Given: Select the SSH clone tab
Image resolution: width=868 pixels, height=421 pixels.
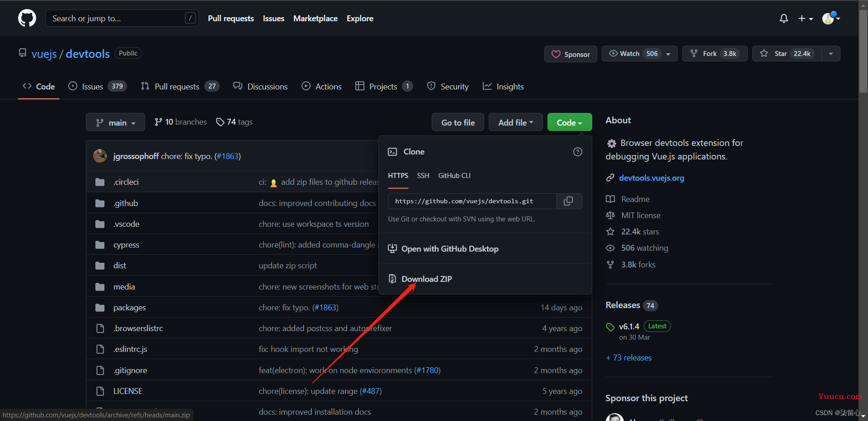Looking at the screenshot, I should tap(423, 176).
